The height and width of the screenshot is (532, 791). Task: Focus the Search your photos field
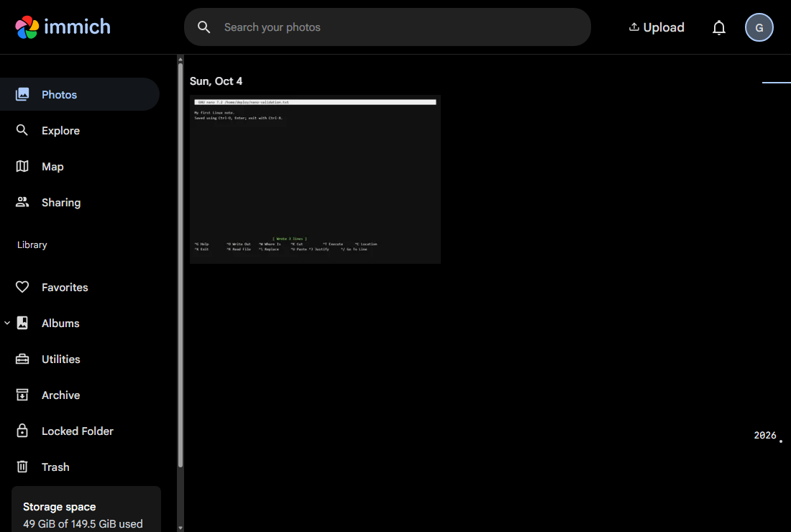point(388,27)
